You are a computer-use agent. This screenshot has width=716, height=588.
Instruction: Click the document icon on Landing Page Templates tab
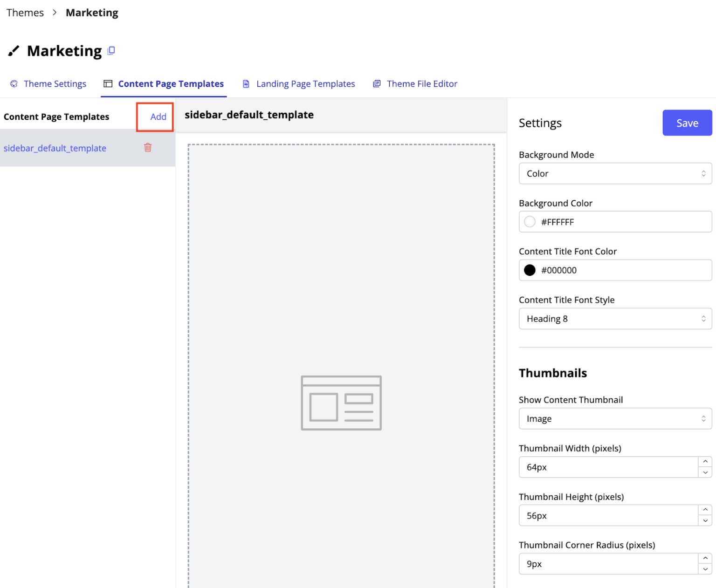click(x=246, y=83)
